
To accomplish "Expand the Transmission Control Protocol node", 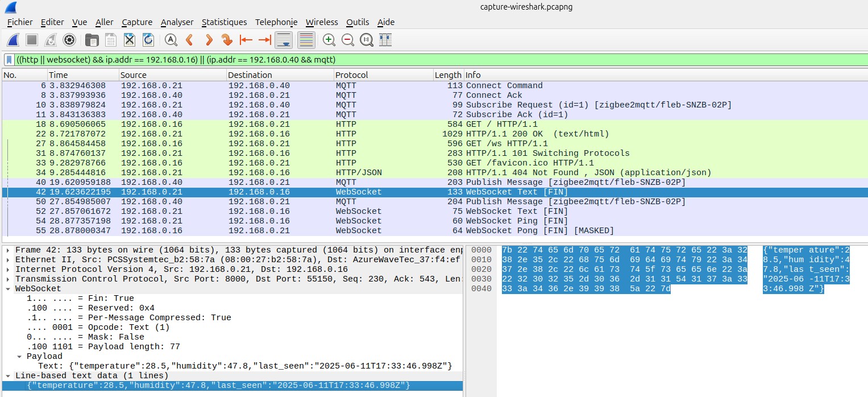I will [x=7, y=279].
